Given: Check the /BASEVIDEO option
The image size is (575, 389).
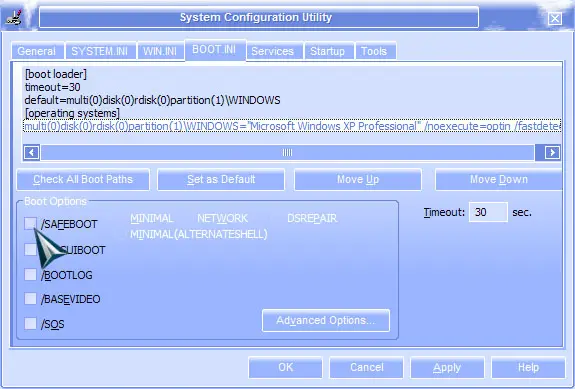Looking at the screenshot, I should pos(30,299).
